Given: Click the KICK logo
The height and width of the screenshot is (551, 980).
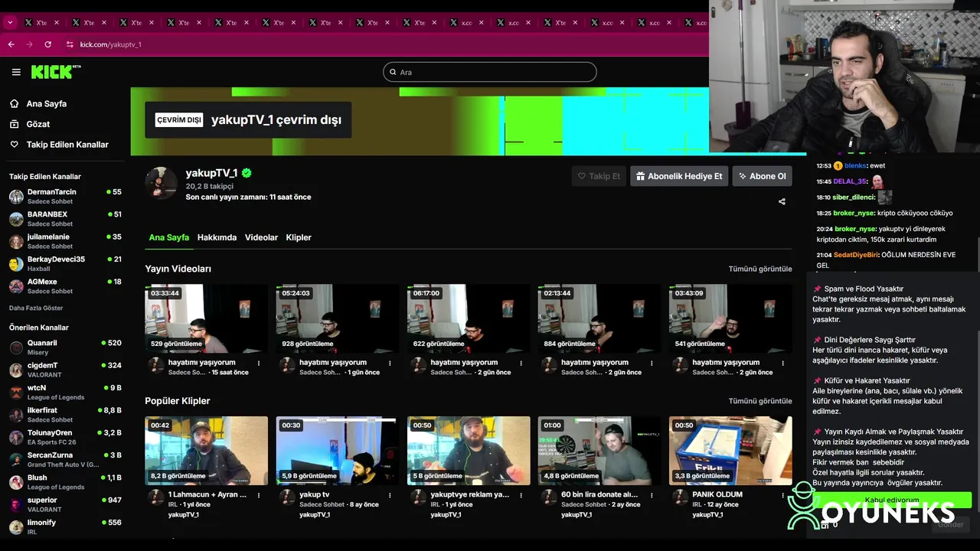Looking at the screenshot, I should point(55,72).
